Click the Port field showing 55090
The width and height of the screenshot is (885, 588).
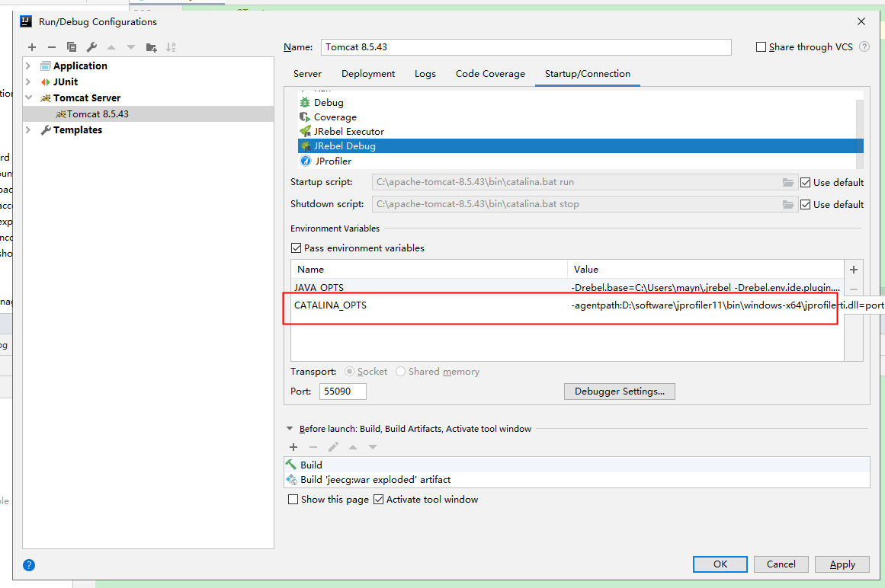tap(342, 391)
